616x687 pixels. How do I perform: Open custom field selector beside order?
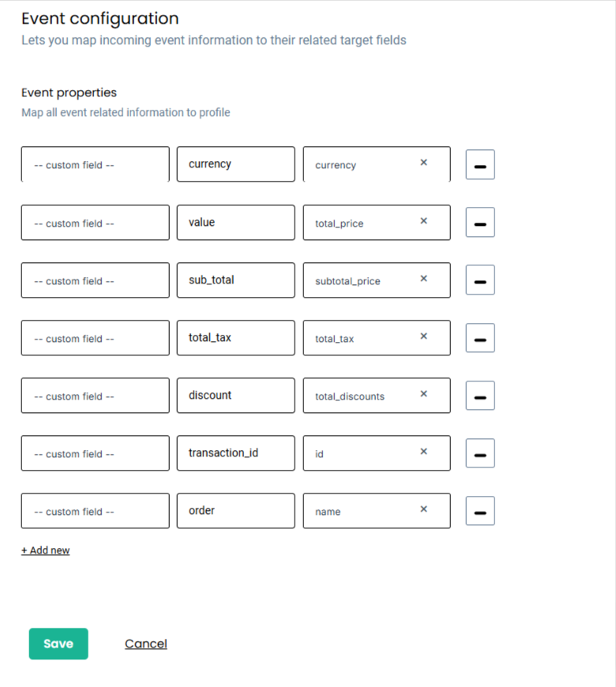[x=95, y=510]
